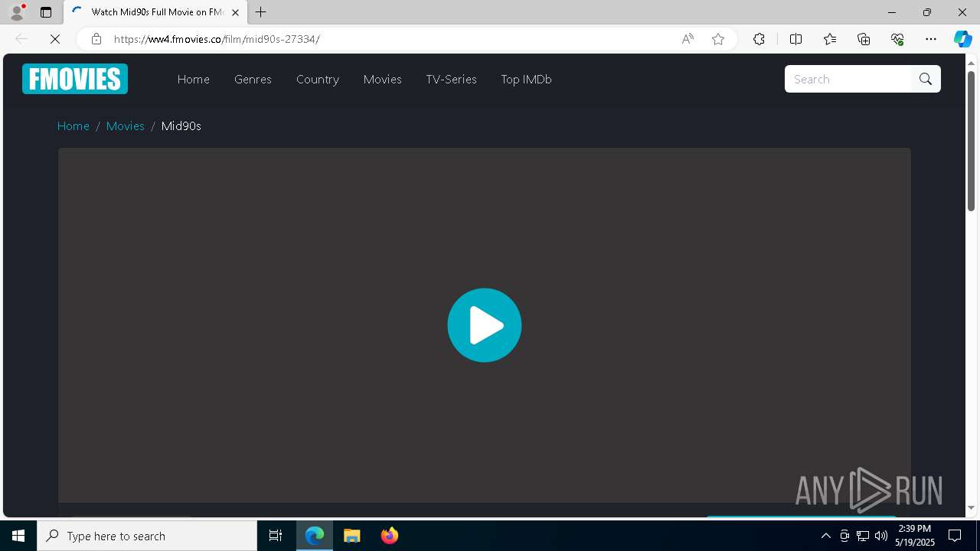Open Read aloud in address bar
Screen dimensions: 980x551
click(x=688, y=39)
